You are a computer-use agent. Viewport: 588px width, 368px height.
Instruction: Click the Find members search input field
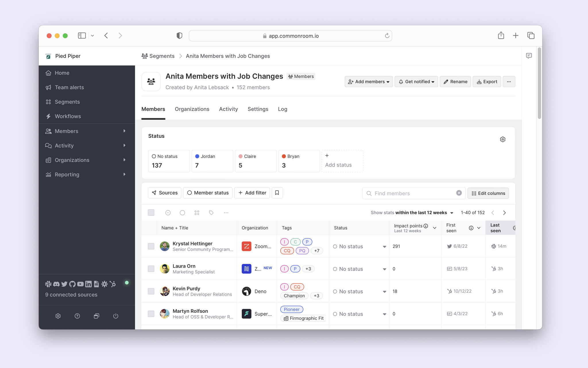tap(413, 193)
